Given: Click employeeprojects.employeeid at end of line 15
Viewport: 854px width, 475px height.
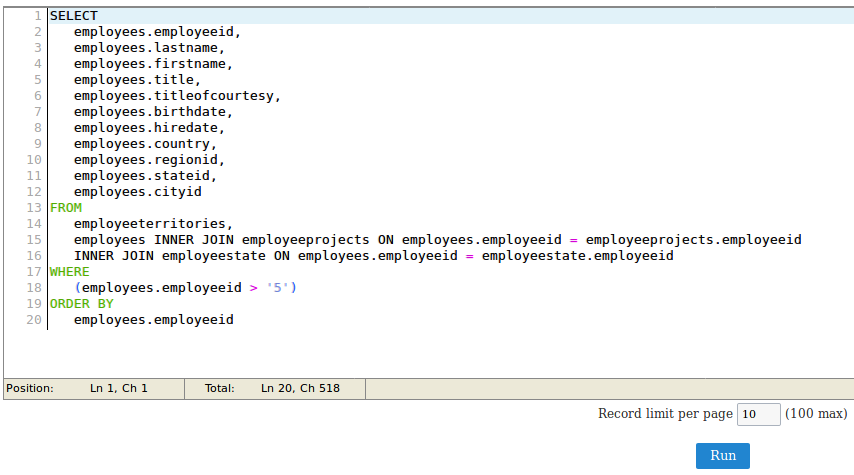Looking at the screenshot, I should [x=693, y=240].
